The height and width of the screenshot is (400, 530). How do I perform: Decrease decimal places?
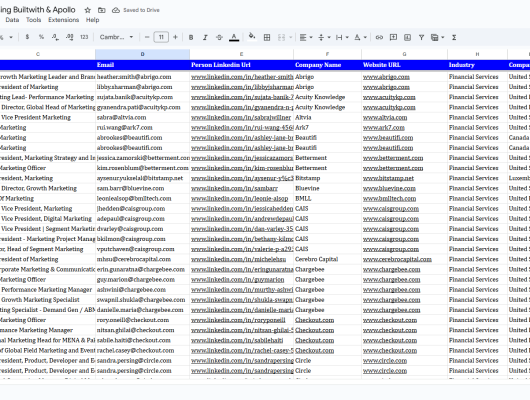click(x=55, y=37)
